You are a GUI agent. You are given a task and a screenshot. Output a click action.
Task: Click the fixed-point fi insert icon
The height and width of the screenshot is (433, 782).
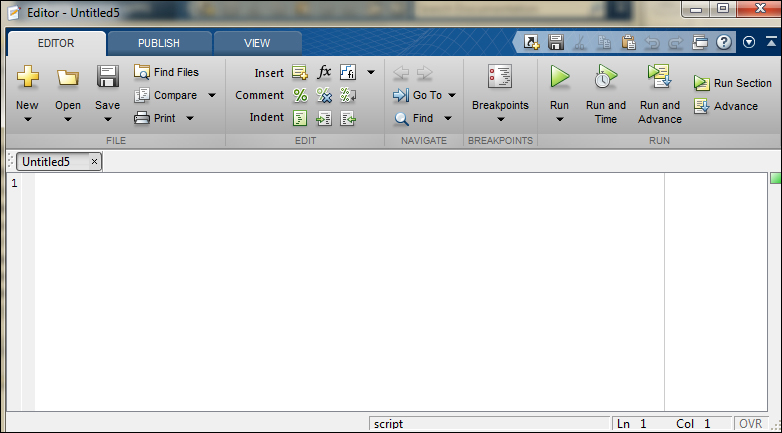coord(348,73)
